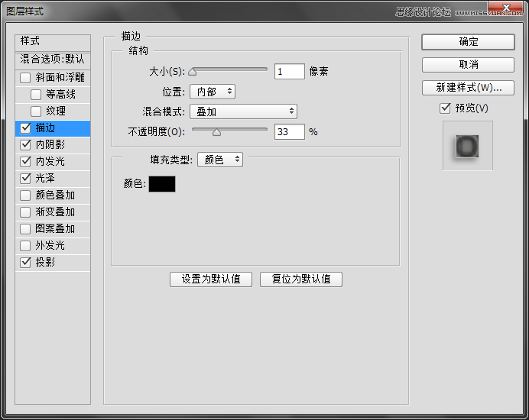529x420 pixels.
Task: Open the 位置 dropdown showing 内部
Action: click(x=213, y=92)
